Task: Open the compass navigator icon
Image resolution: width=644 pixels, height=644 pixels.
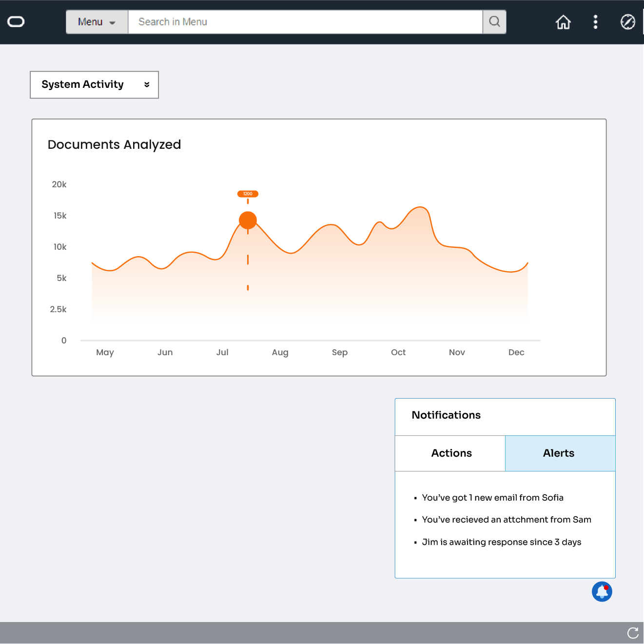Action: [627, 22]
